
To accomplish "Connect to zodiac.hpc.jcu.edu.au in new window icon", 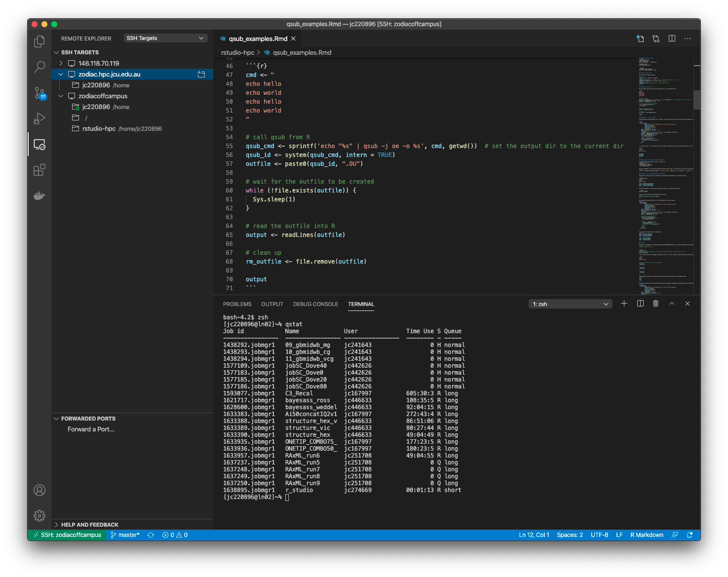I will [201, 75].
